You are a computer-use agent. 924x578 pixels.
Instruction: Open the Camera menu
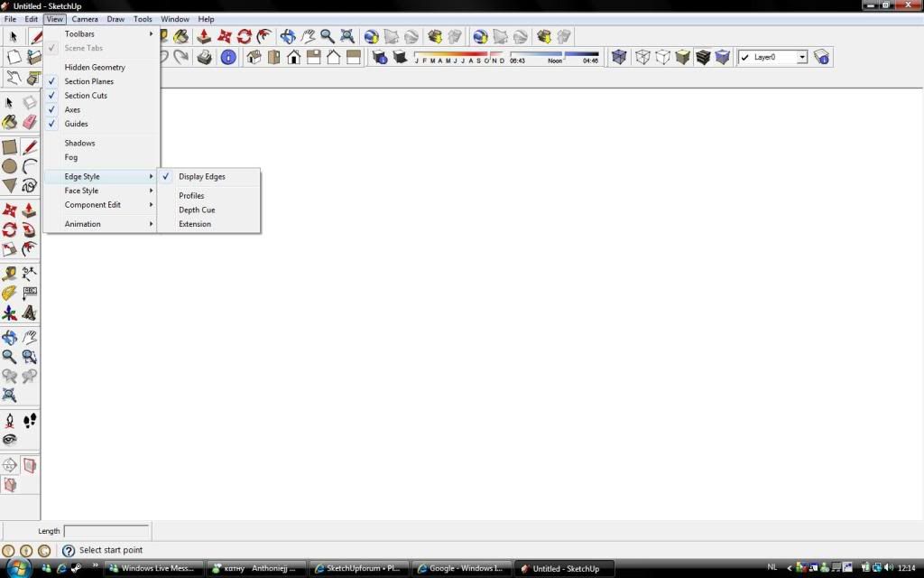(x=85, y=19)
